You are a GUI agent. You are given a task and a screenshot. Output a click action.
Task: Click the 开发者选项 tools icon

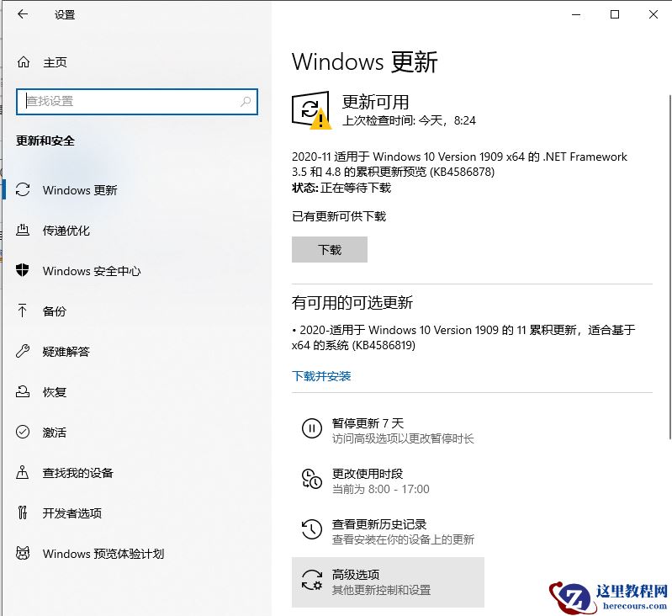coord(23,512)
